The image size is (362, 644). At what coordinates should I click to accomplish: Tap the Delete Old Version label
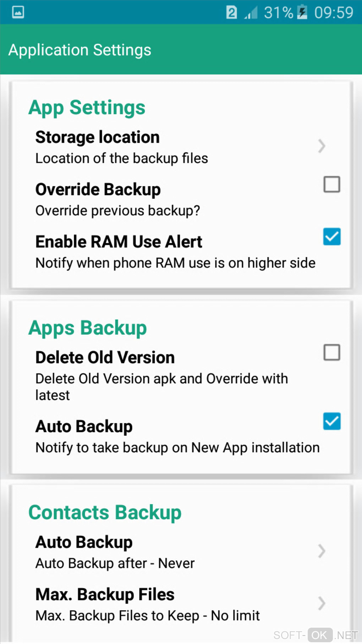click(x=105, y=358)
